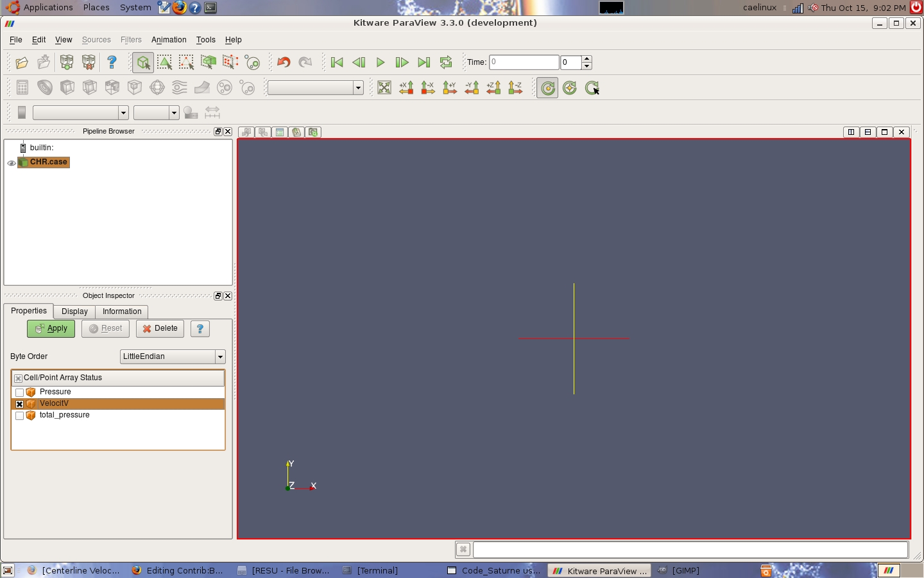Check the total_pressure array checkbox
This screenshot has height=578, width=924.
pos(19,416)
